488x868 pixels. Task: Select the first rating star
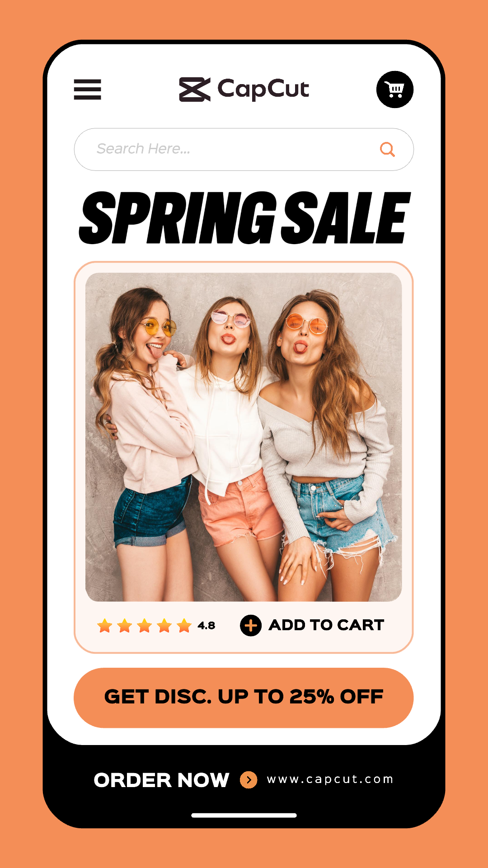coord(105,626)
